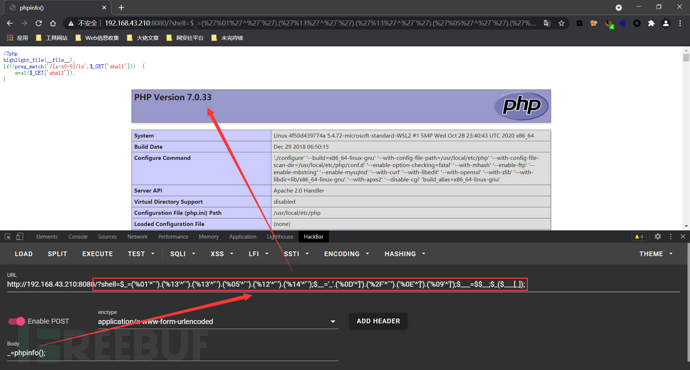Click the 'System' row label
This screenshot has width=690, height=370.
[x=144, y=136]
